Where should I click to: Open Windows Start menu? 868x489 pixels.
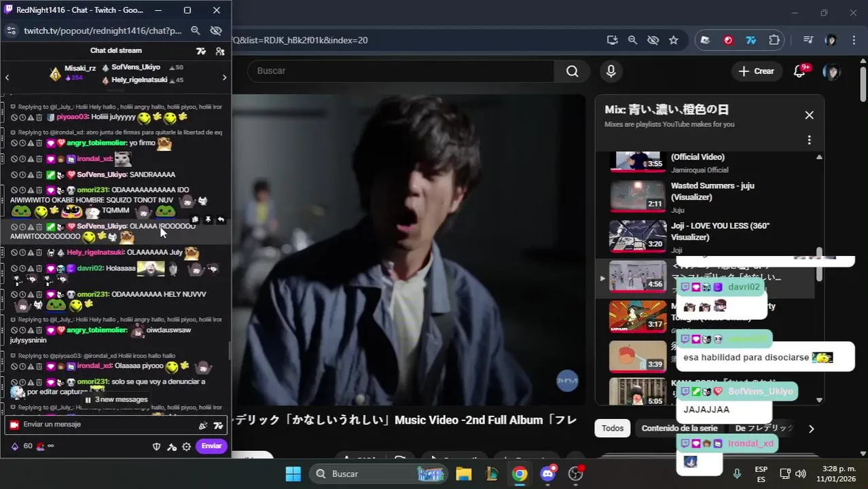coord(293,473)
